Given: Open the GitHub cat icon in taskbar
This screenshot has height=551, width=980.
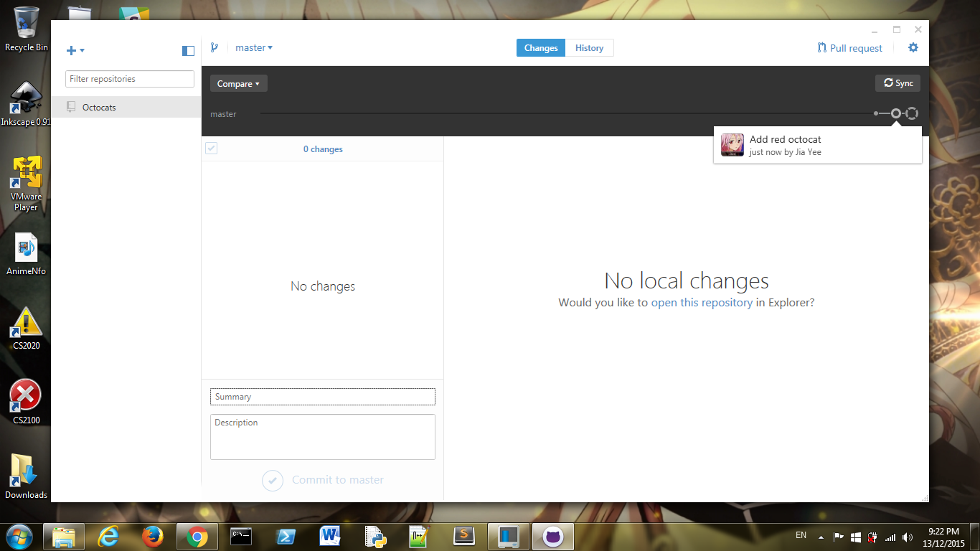Looking at the screenshot, I should click(x=553, y=536).
